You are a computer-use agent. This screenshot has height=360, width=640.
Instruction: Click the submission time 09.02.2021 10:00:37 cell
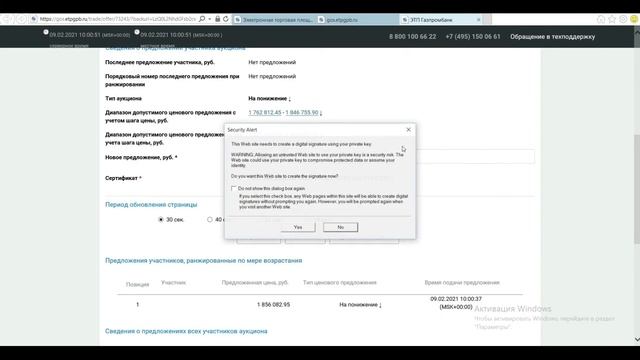click(x=456, y=303)
